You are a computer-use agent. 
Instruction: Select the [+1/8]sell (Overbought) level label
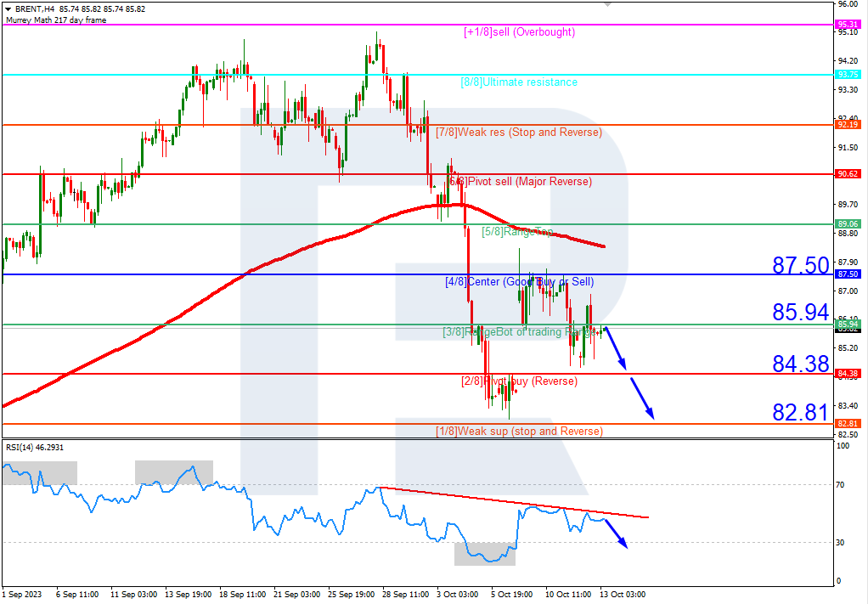(519, 32)
